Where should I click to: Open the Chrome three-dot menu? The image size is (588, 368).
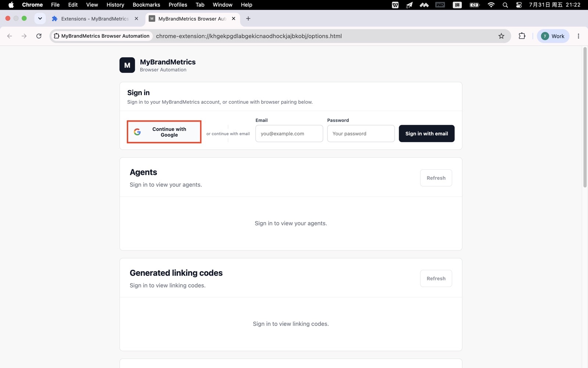(578, 36)
